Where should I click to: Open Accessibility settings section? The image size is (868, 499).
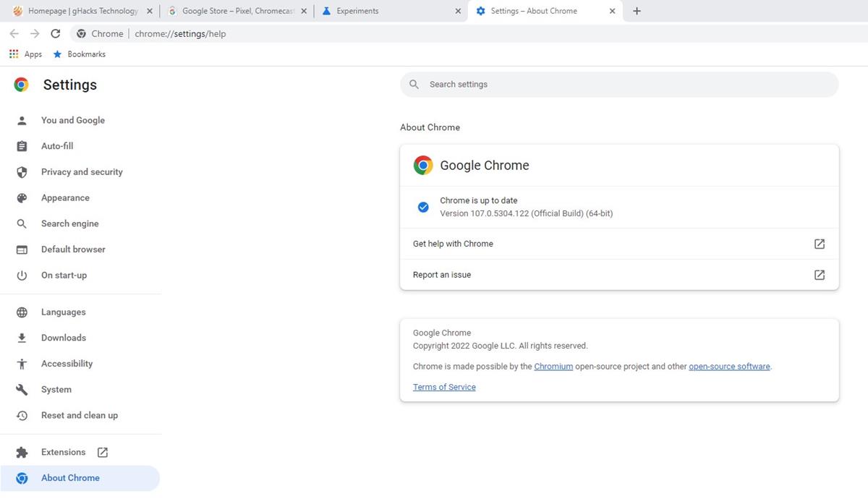click(67, 364)
